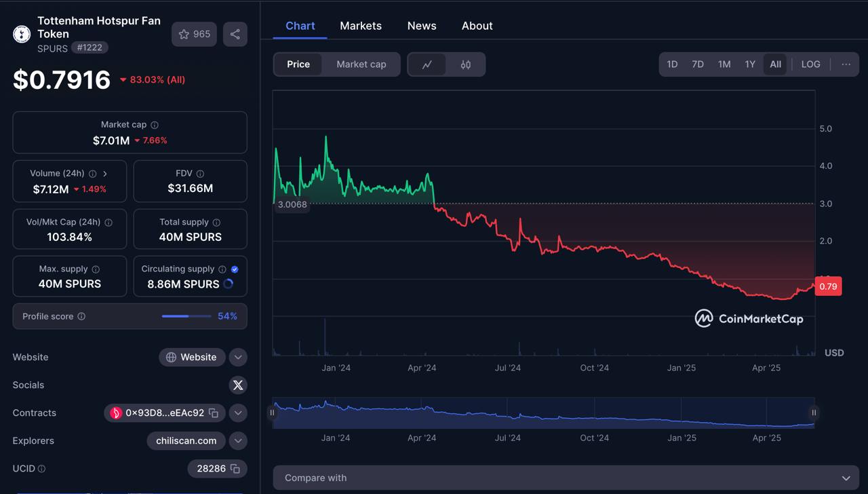The width and height of the screenshot is (868, 494).
Task: Set chart range to 1Y
Action: [750, 64]
